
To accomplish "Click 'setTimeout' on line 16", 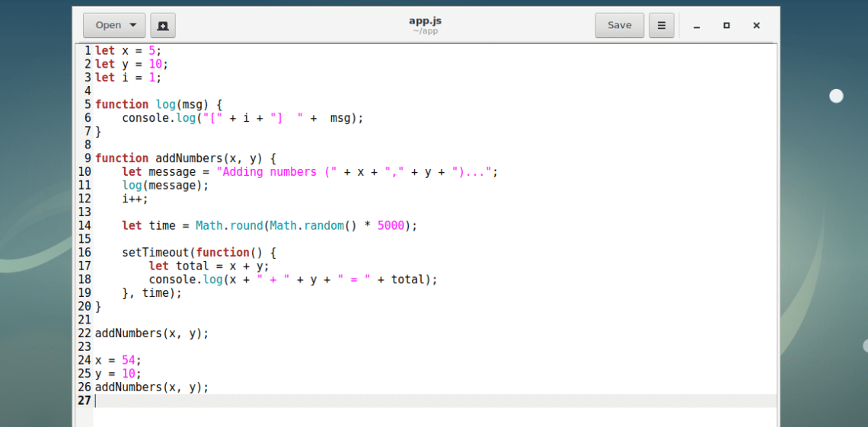I will tap(155, 253).
